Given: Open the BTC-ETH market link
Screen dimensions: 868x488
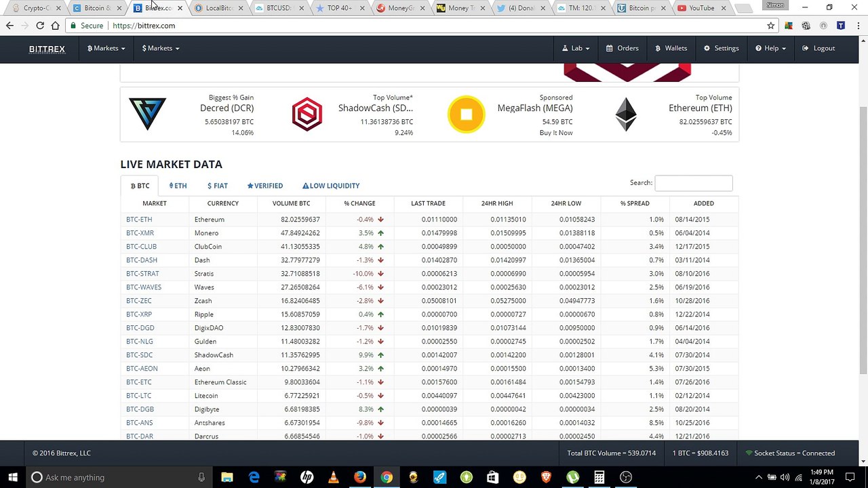Looking at the screenshot, I should (139, 220).
